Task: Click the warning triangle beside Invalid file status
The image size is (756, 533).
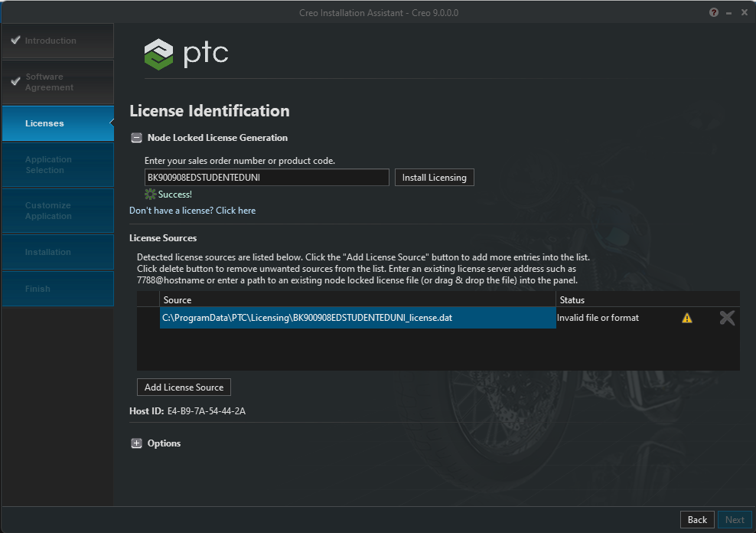Action: click(686, 317)
